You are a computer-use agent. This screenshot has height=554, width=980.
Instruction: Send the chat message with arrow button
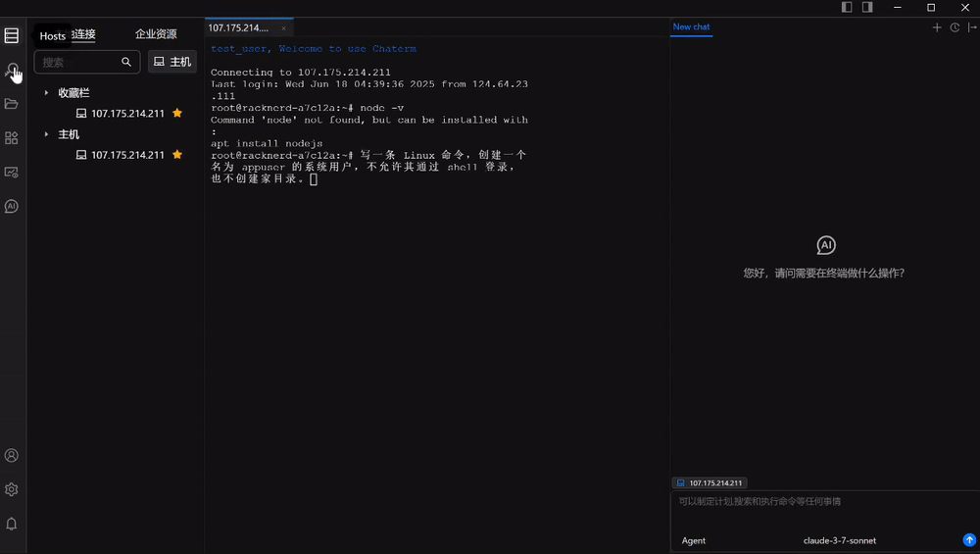tap(969, 539)
